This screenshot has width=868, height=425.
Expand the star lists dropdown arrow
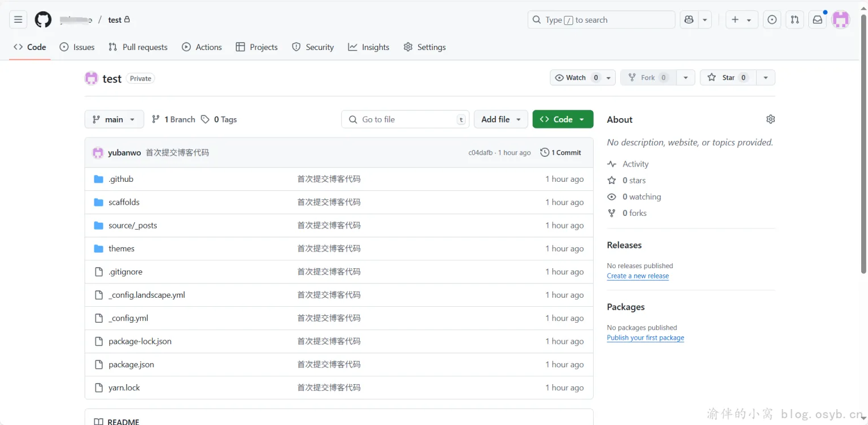(766, 78)
